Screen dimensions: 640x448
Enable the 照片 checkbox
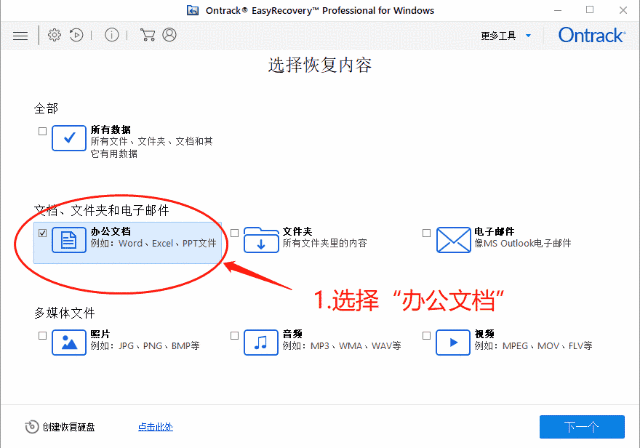tap(42, 336)
